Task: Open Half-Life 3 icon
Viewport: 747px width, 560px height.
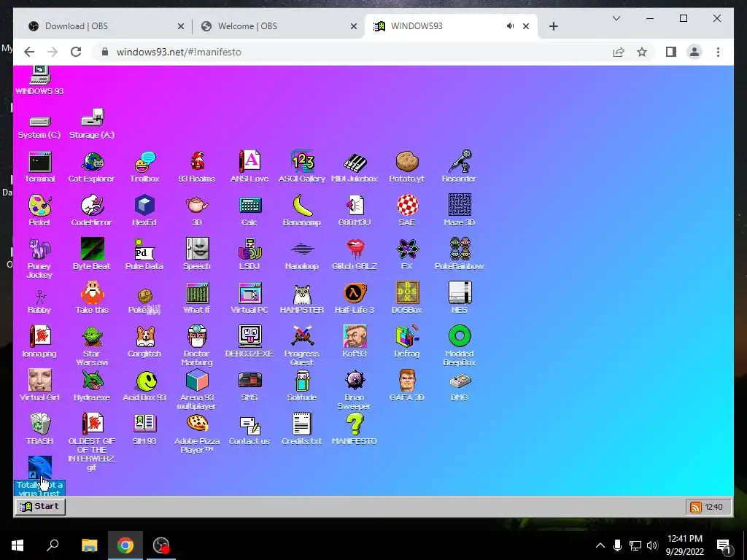Action: click(x=354, y=297)
